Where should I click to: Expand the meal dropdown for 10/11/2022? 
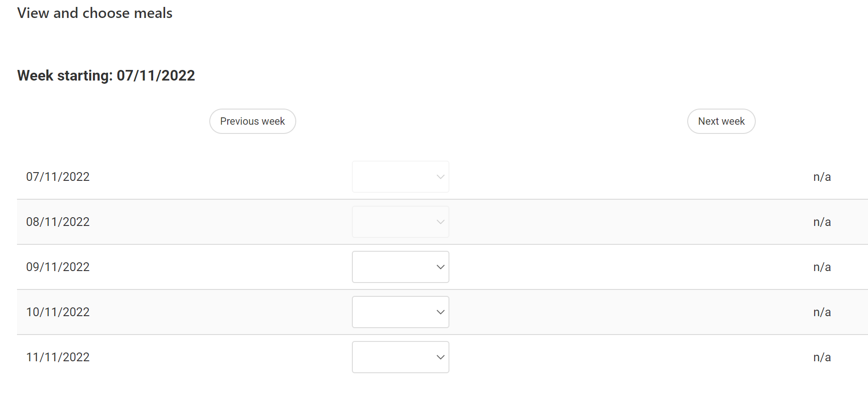400,312
